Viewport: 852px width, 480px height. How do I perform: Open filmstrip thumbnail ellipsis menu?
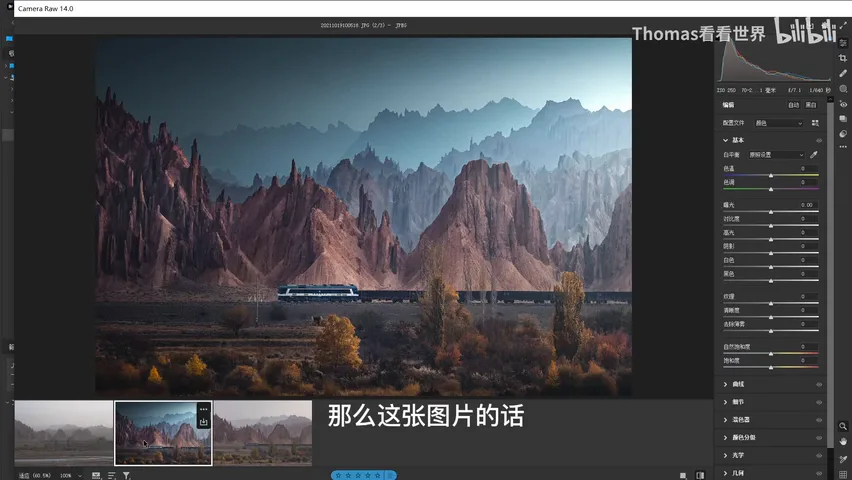(203, 409)
